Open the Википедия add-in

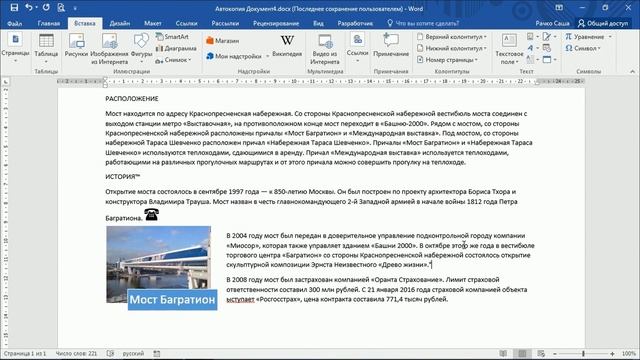[x=287, y=46]
